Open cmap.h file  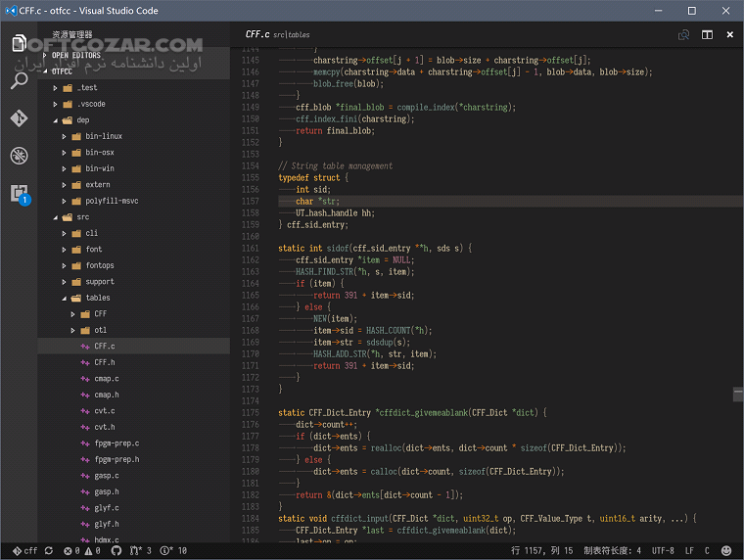point(134,395)
